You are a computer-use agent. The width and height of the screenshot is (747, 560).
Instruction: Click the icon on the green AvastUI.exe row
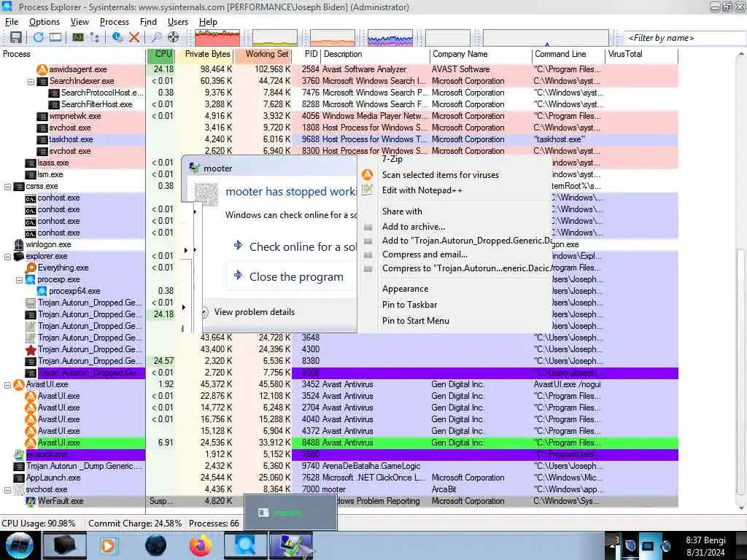[x=31, y=443]
